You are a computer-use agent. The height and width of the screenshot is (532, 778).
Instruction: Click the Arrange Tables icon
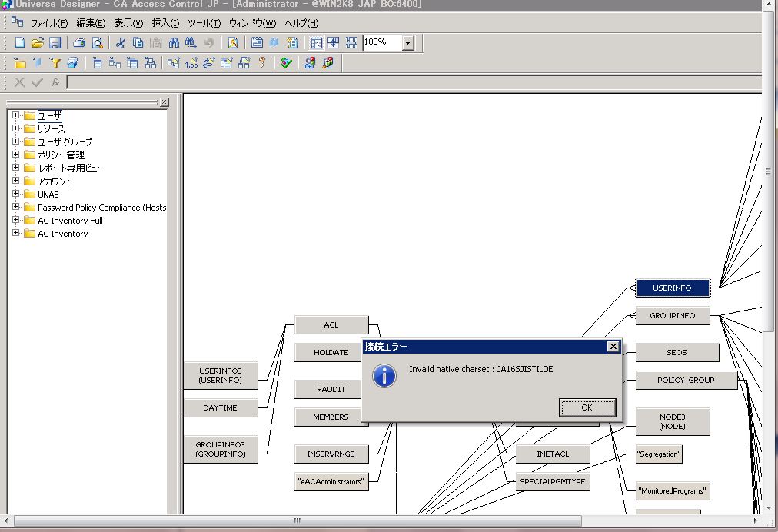(x=351, y=43)
